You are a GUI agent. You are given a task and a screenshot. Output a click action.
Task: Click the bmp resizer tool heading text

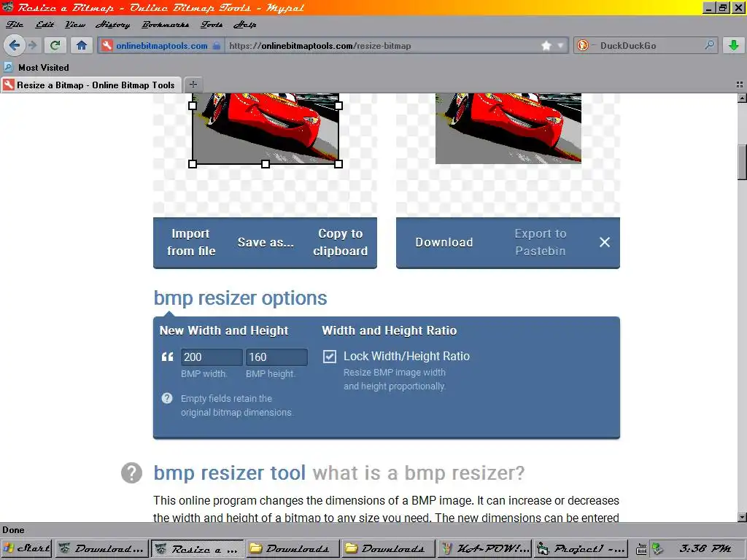(x=230, y=472)
